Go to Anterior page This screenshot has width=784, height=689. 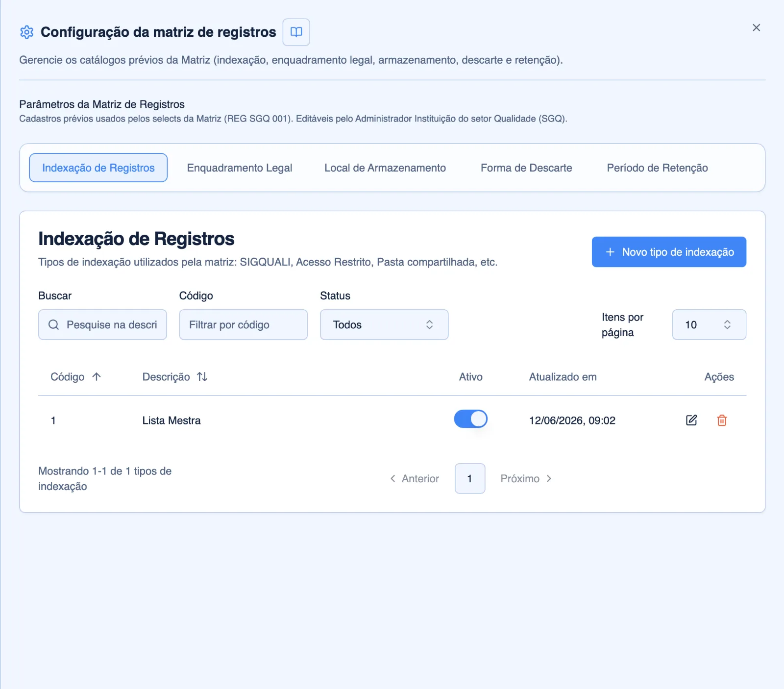pos(415,478)
